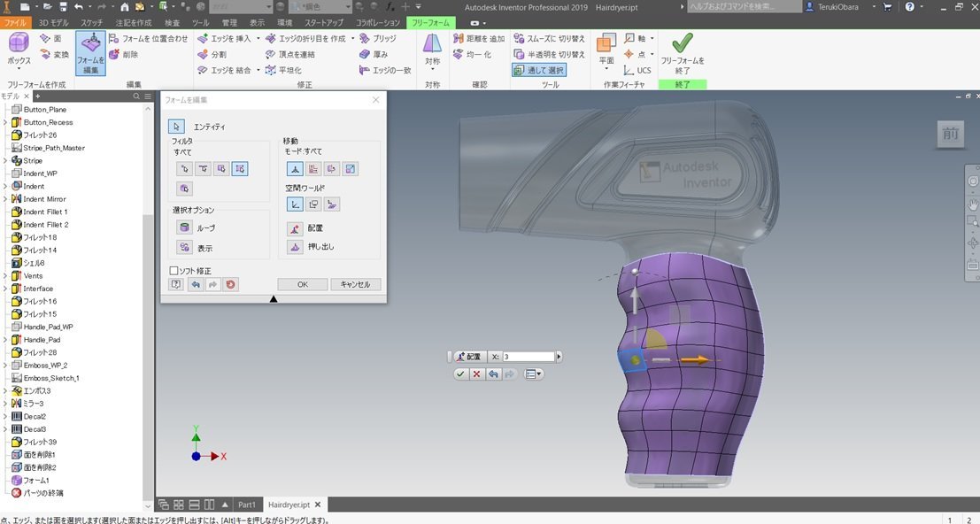Click 押し出し extrude icon in dialog
This screenshot has height=524, width=980.
point(295,247)
